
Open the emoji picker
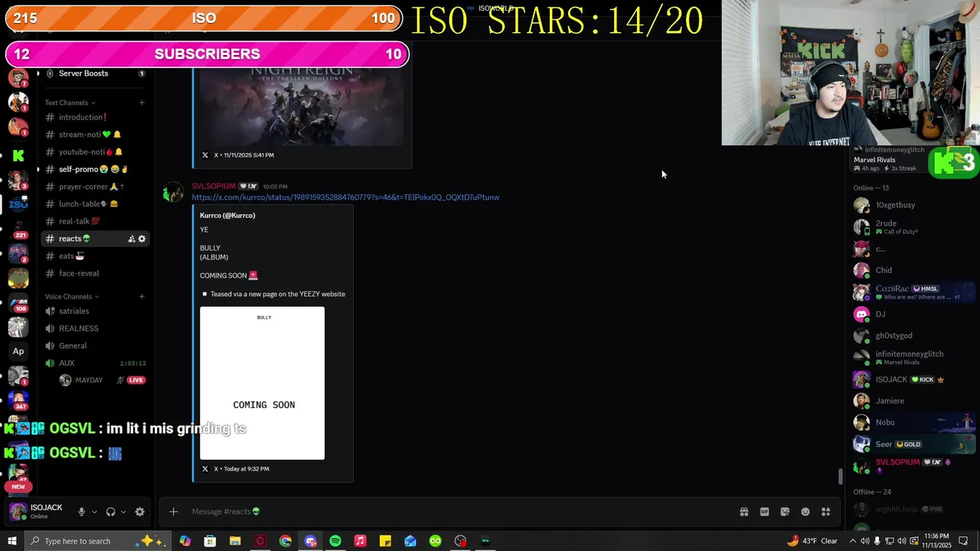coord(805,512)
